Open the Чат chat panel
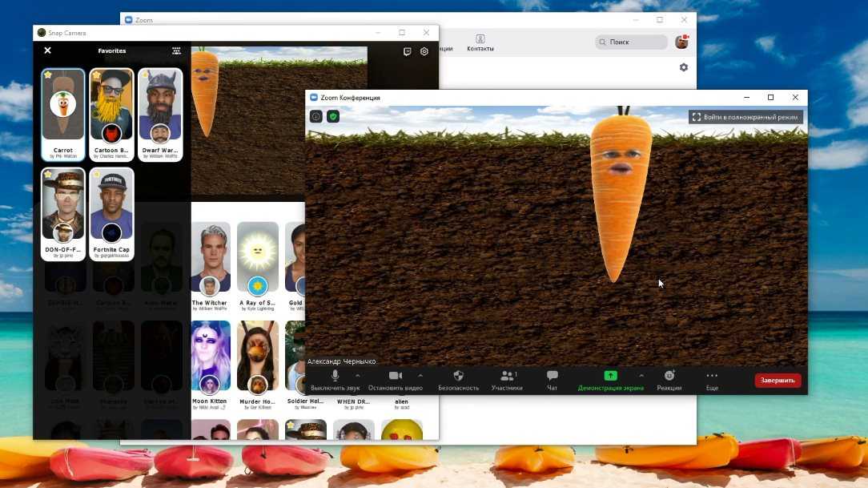This screenshot has height=488, width=868. click(x=552, y=380)
